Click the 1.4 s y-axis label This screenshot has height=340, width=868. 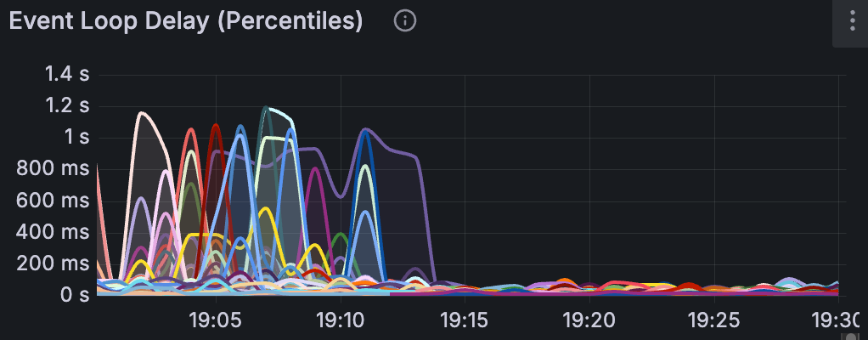[x=67, y=74]
